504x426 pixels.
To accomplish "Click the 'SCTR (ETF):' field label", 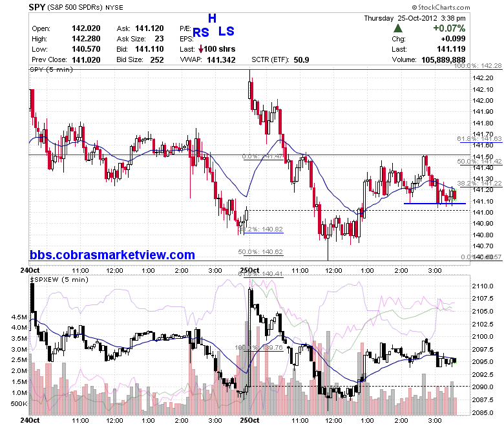I will click(270, 60).
